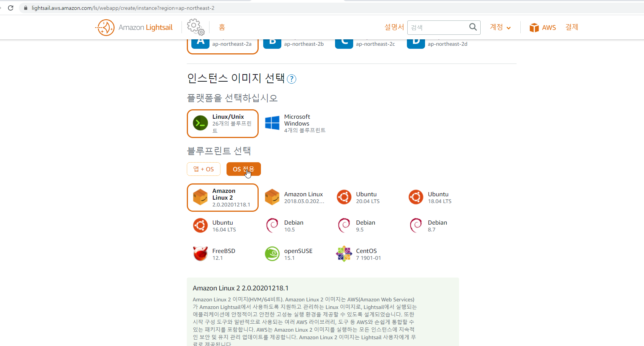Open help for instance image selection
Screen dimensions: 644x346
292,79
